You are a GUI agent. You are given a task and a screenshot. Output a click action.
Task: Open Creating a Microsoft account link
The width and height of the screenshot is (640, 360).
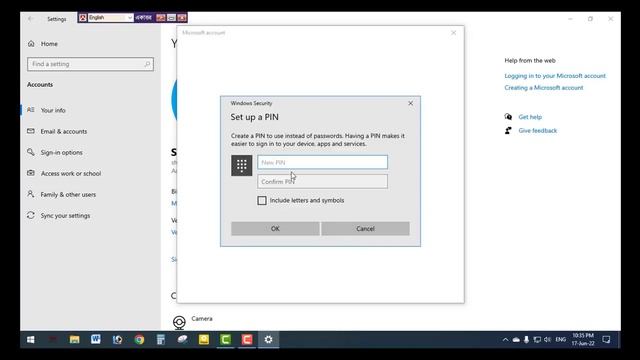pyautogui.click(x=544, y=88)
